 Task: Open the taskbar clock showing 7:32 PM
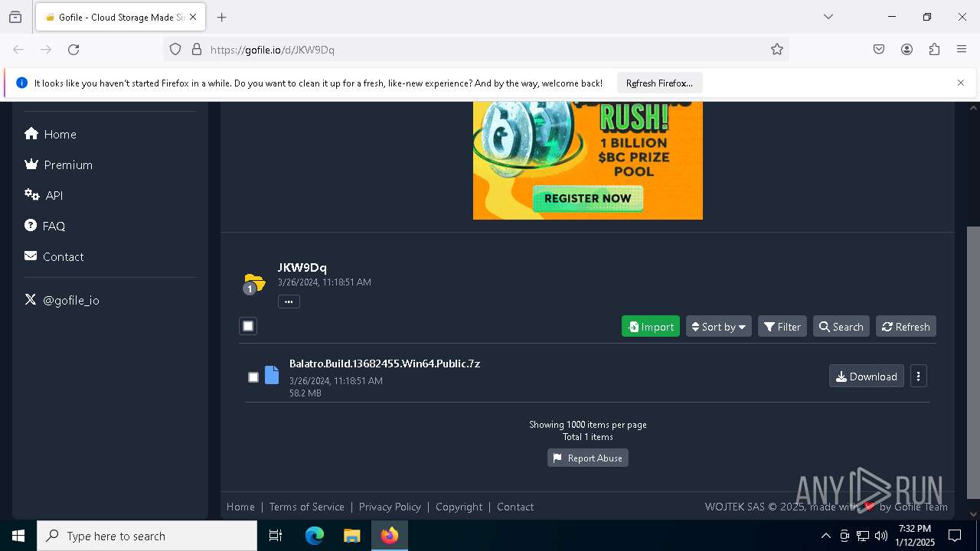(x=915, y=536)
